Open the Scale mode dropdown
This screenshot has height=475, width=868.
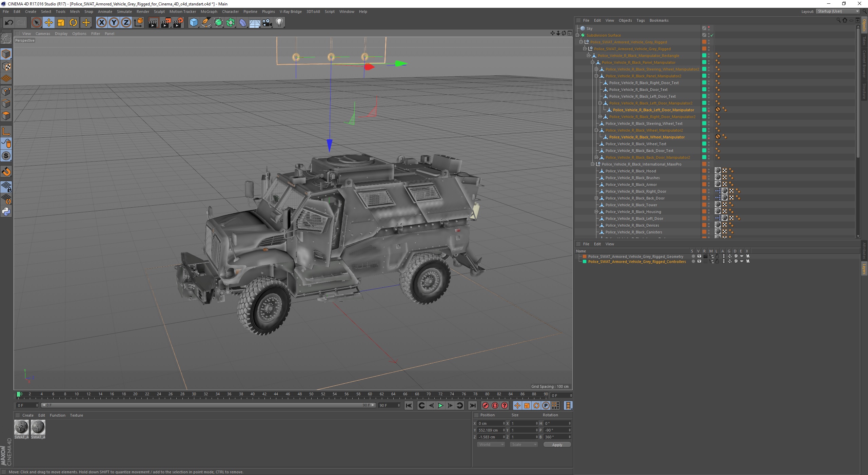click(x=524, y=444)
